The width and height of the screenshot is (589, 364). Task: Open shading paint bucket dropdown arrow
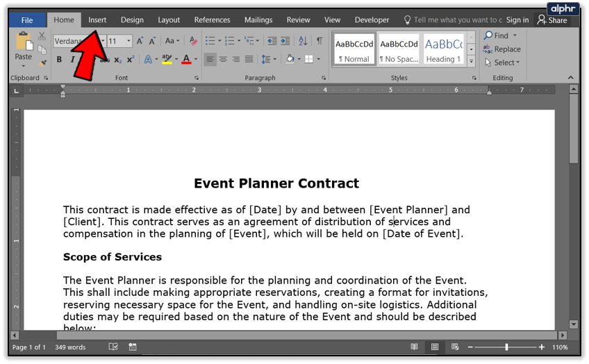tap(299, 59)
